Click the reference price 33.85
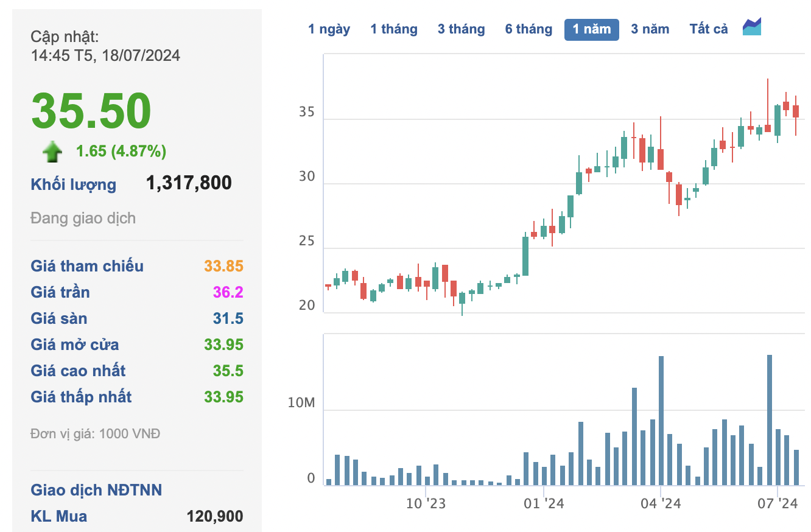Screen dimensions: 811x532 click(223, 266)
